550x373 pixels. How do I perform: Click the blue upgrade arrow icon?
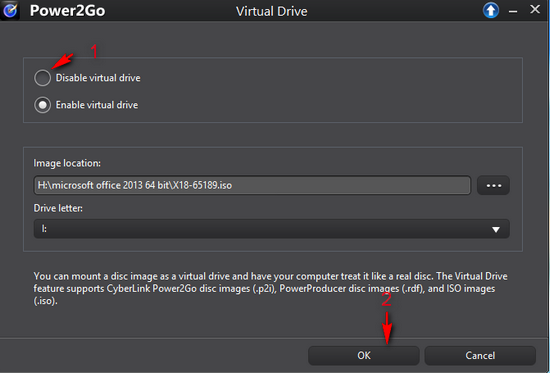[x=491, y=10]
